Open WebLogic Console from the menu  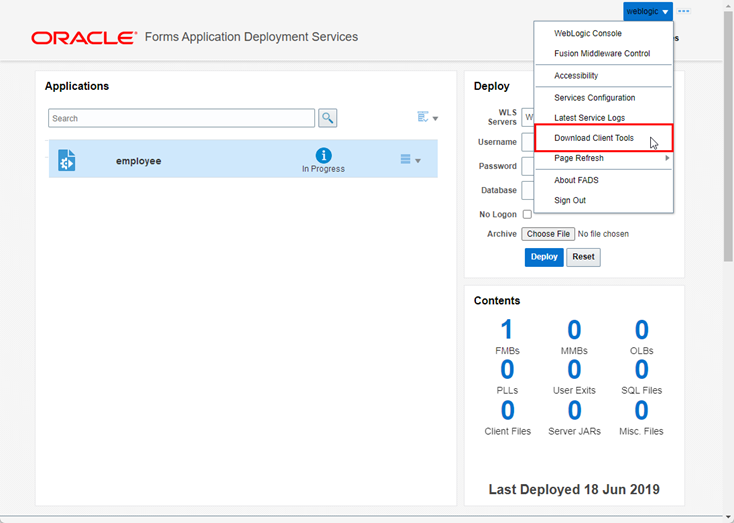(x=588, y=34)
